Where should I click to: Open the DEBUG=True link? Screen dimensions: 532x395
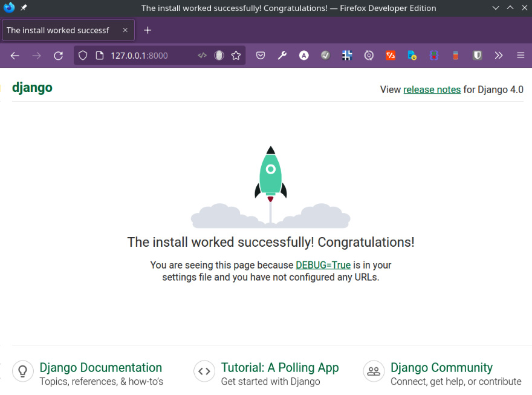click(323, 265)
